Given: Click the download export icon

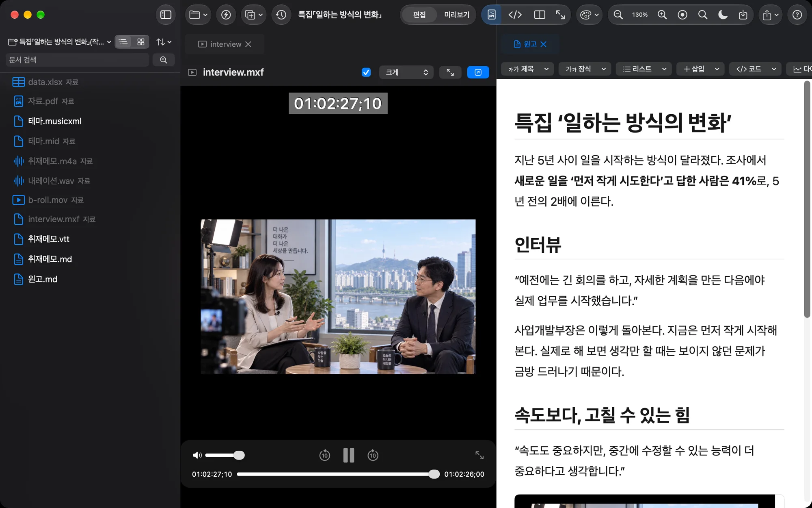Looking at the screenshot, I should [743, 15].
